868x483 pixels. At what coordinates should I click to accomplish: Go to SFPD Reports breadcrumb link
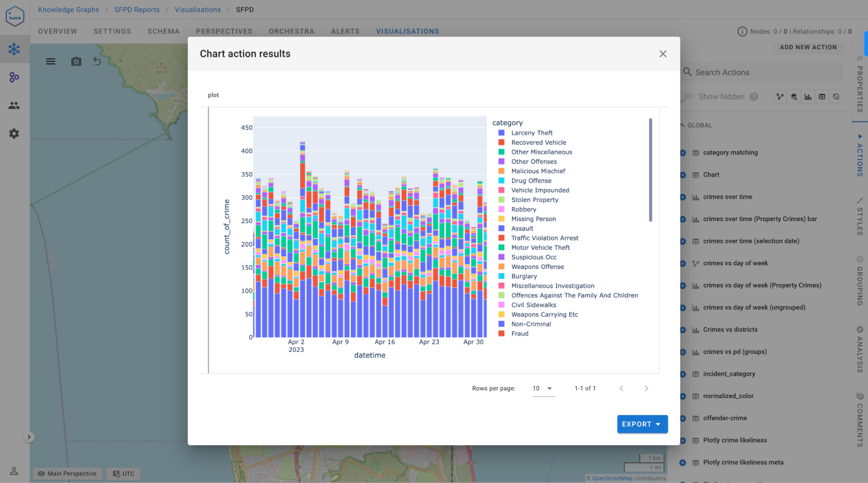pyautogui.click(x=137, y=10)
